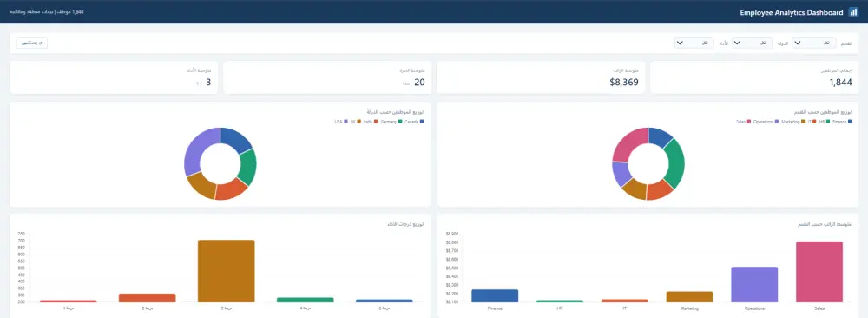Toggle the India legend item

point(371,122)
